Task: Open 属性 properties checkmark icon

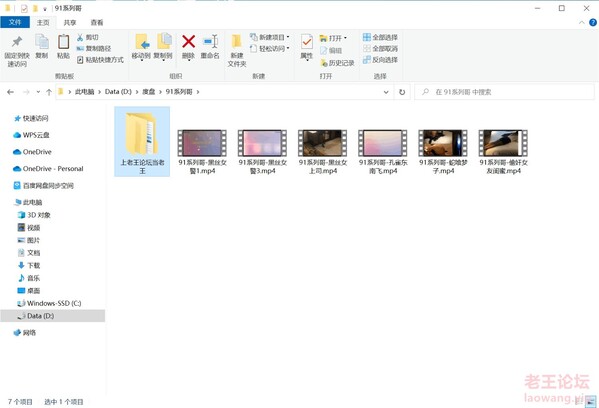Action: [x=307, y=42]
